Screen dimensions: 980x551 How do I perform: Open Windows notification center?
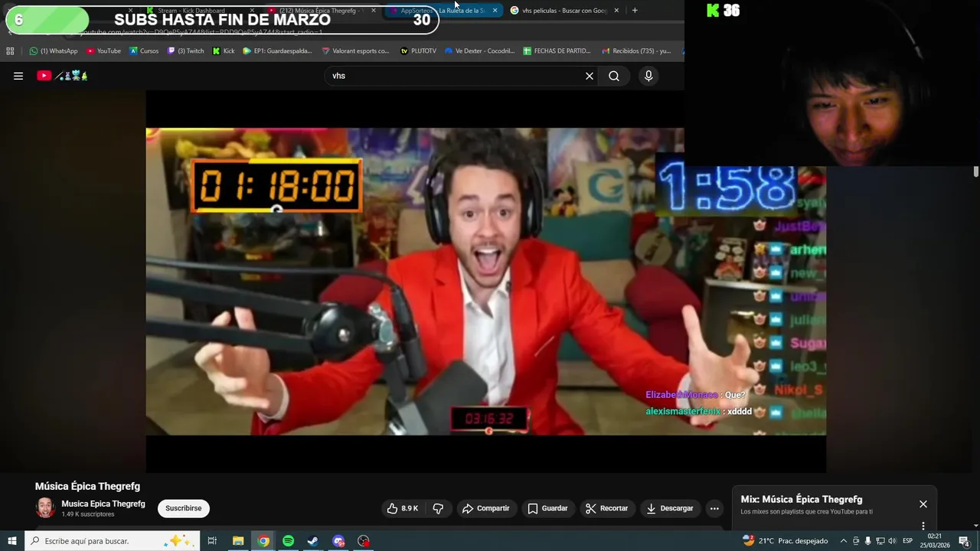[965, 541]
